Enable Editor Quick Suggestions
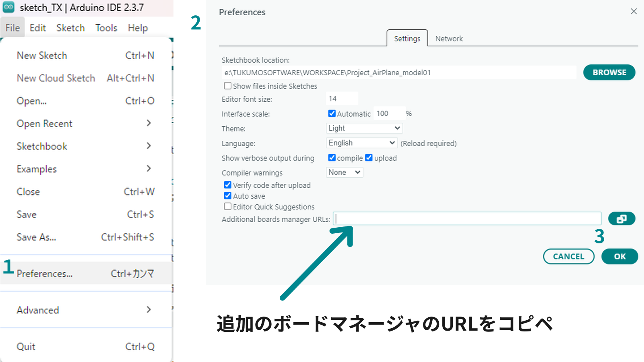Image resolution: width=644 pixels, height=362 pixels. 227,206
